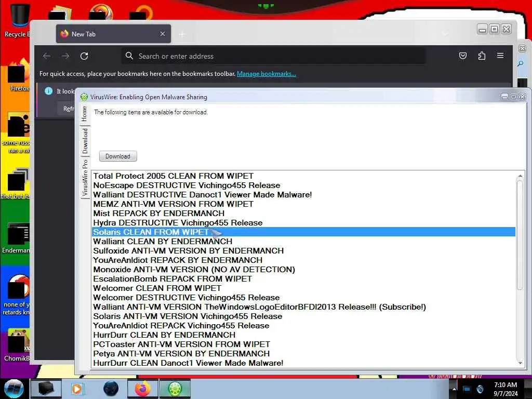Close the Firefox window
532x399 pixels.
[506, 29]
